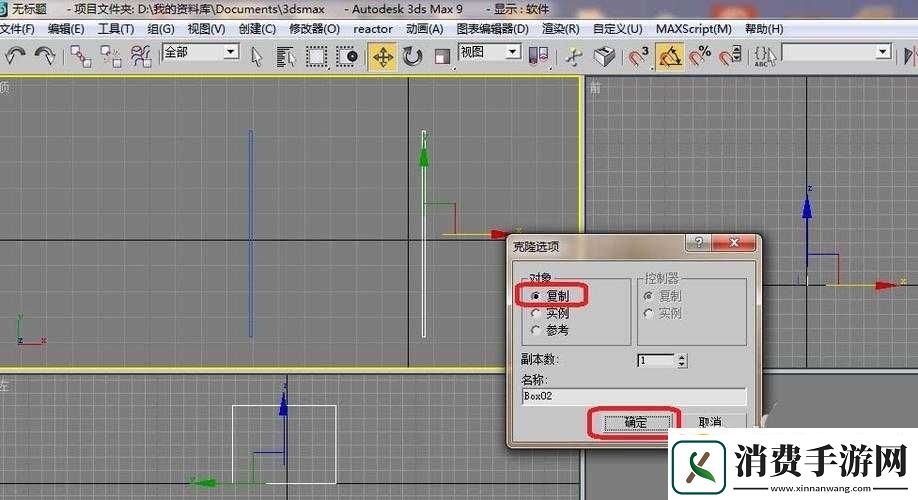Open the Select by Name list icon
This screenshot has height=500, width=918.
[286, 57]
